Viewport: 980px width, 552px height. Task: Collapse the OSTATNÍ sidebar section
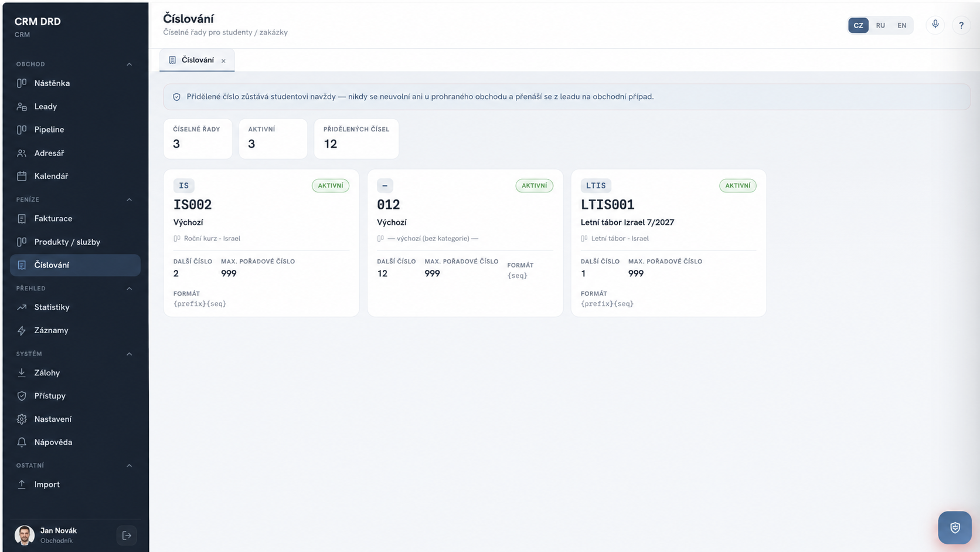click(x=130, y=466)
